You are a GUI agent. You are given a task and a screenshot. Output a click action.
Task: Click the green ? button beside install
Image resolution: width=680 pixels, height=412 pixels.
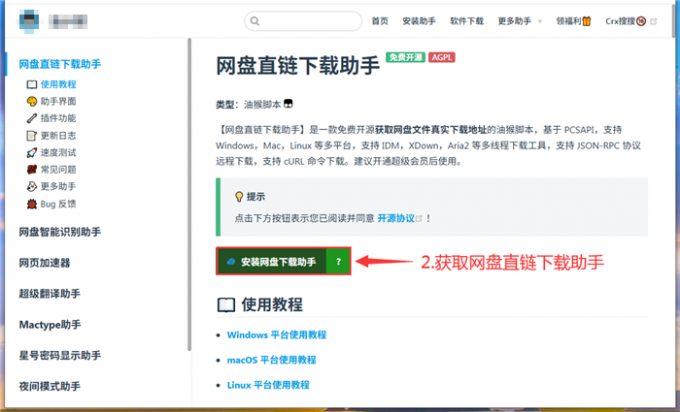point(338,261)
